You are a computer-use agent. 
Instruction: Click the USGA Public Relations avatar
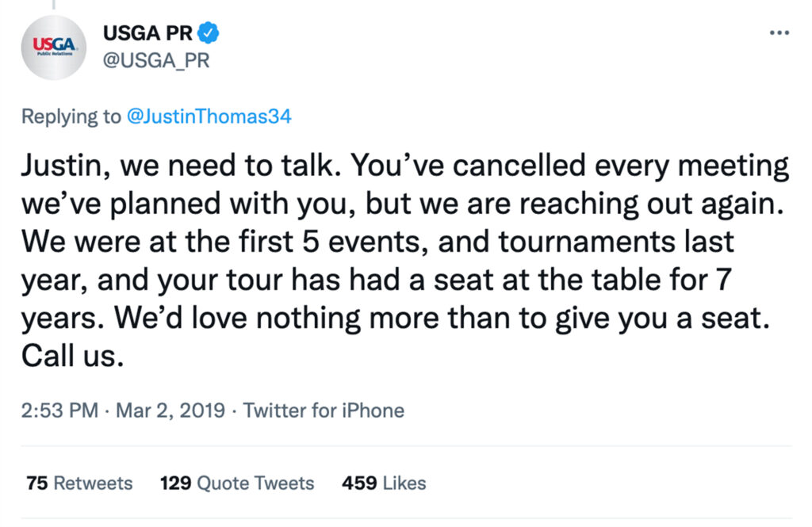[53, 48]
